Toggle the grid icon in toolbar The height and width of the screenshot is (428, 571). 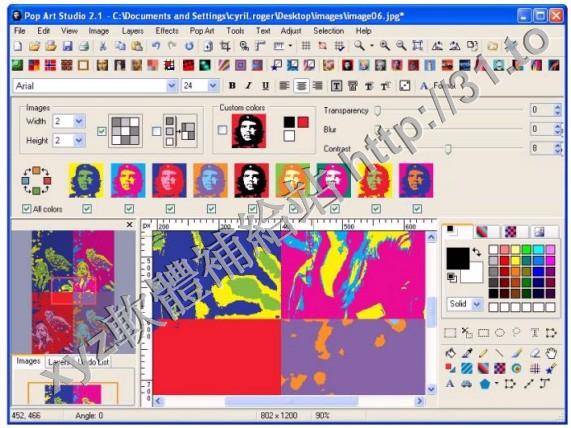point(306,46)
